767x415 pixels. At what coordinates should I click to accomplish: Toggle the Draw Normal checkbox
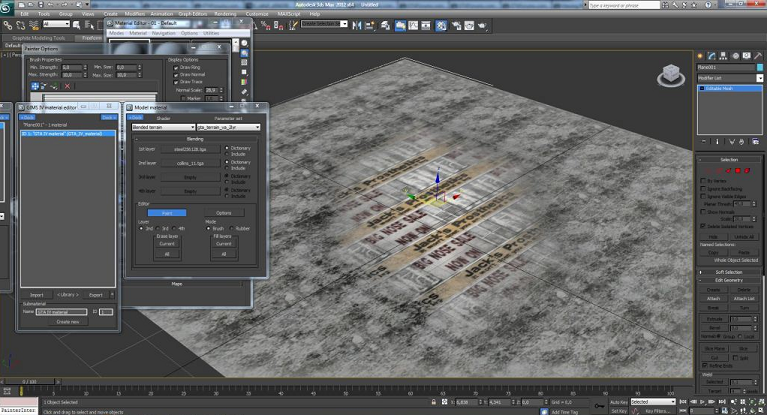pyautogui.click(x=176, y=75)
